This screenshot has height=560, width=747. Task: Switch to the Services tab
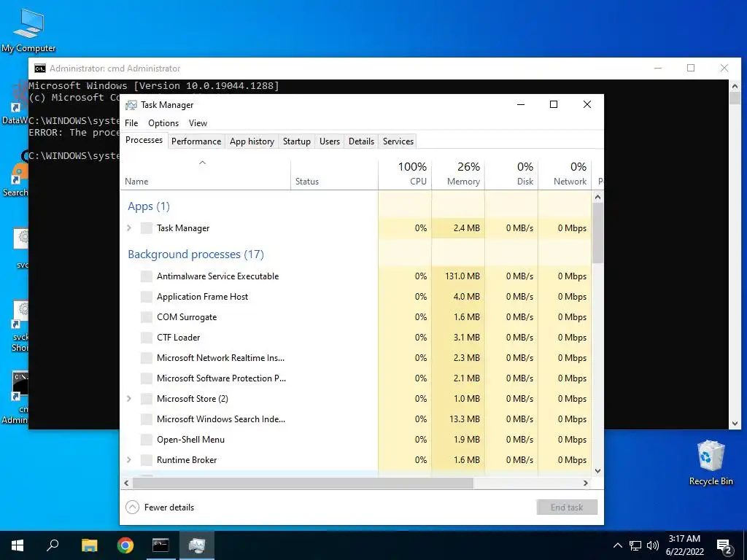point(398,141)
